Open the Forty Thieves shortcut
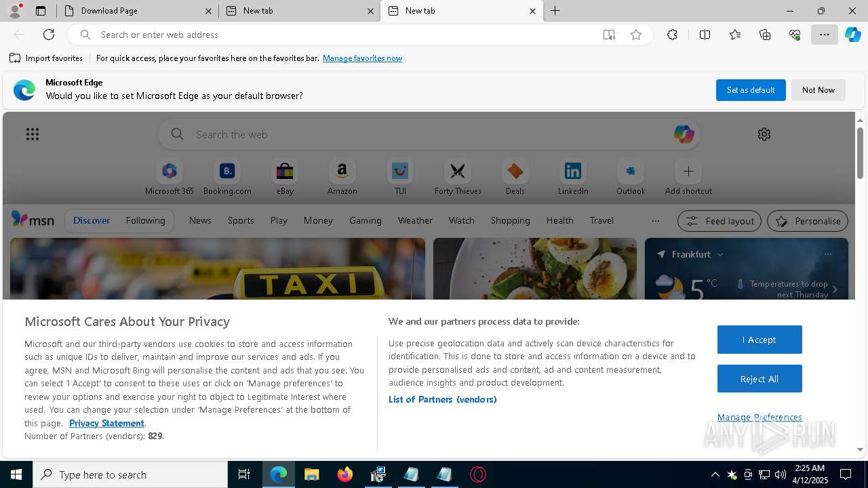The width and height of the screenshot is (868, 488). point(458,178)
